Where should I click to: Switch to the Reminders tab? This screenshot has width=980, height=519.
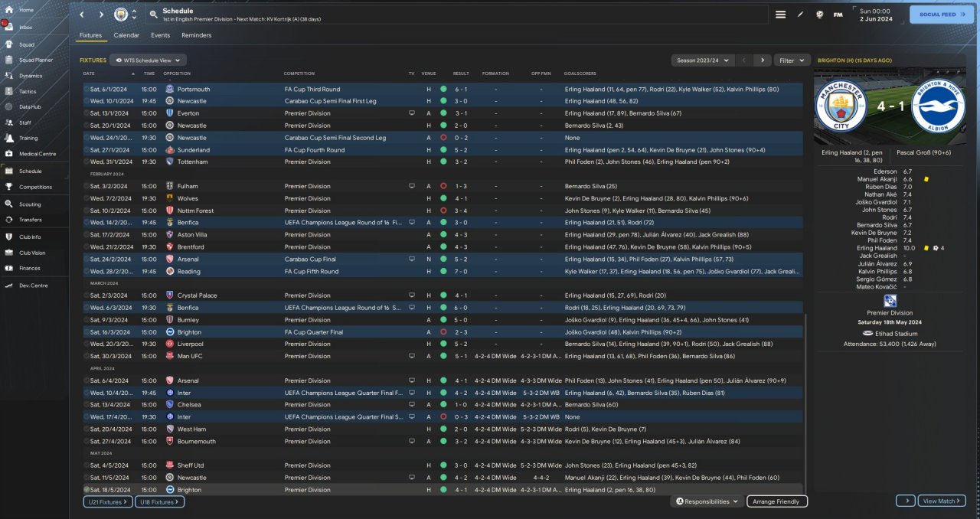tap(196, 35)
